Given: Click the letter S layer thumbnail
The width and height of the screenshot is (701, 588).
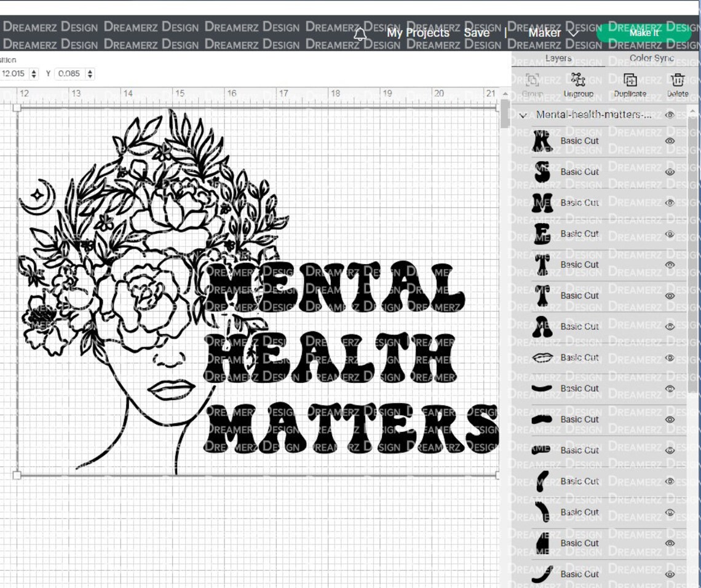Looking at the screenshot, I should pyautogui.click(x=543, y=171).
